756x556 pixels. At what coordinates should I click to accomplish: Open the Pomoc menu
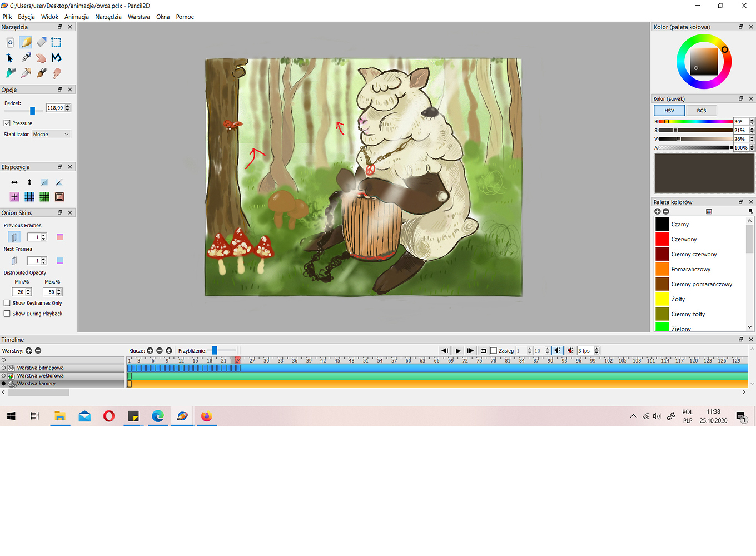coord(185,17)
